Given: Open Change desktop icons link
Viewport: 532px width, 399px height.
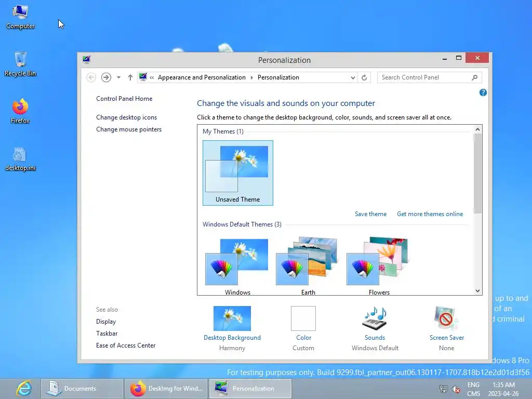Looking at the screenshot, I should (x=127, y=117).
